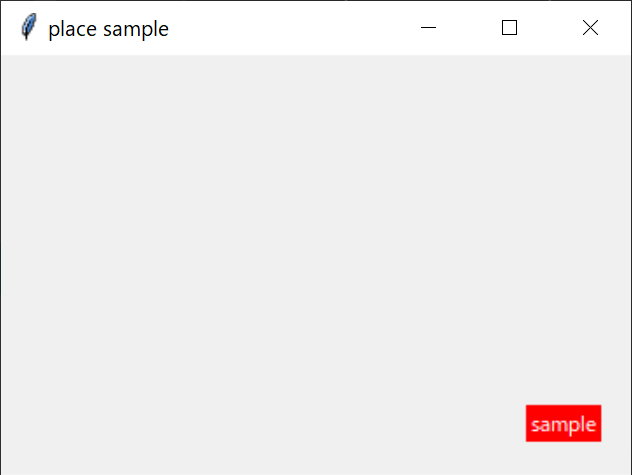Minimize the place sample window

click(429, 28)
